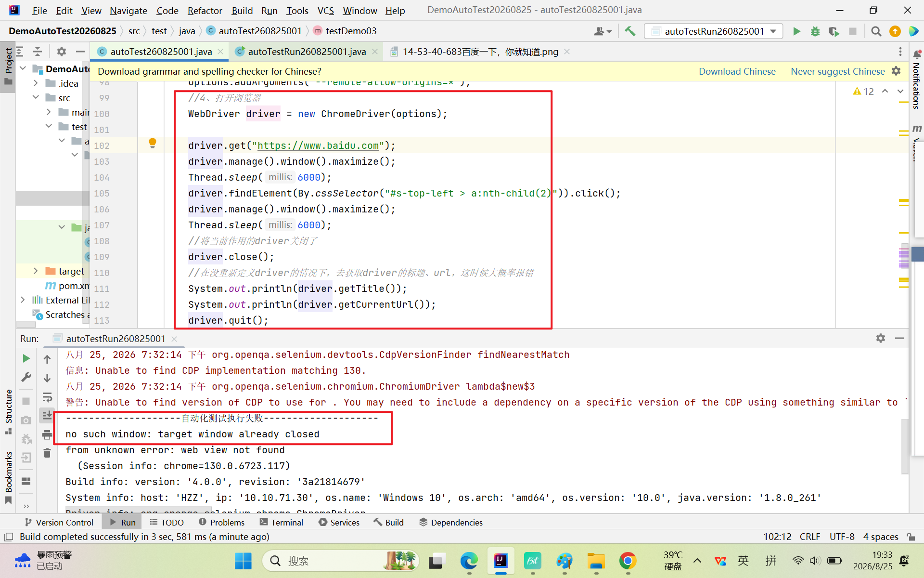924x578 pixels.
Task: Run with coverage icon in toolbar
Action: pos(834,31)
